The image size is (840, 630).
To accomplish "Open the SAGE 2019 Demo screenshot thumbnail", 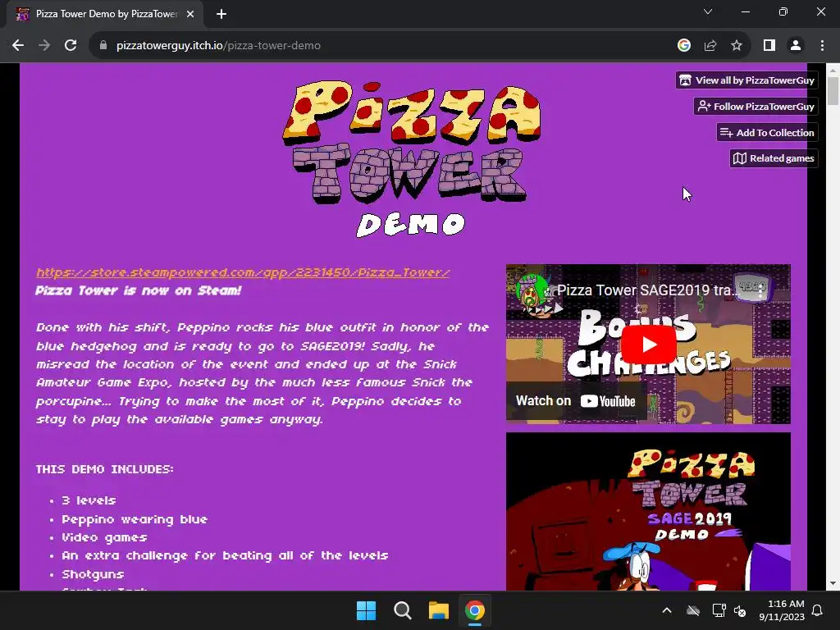I will tap(648, 512).
